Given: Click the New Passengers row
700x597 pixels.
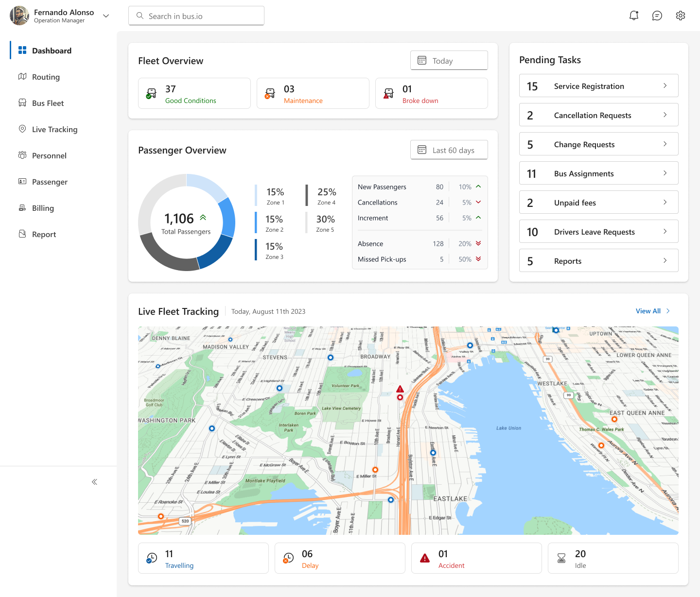Looking at the screenshot, I should coord(420,187).
